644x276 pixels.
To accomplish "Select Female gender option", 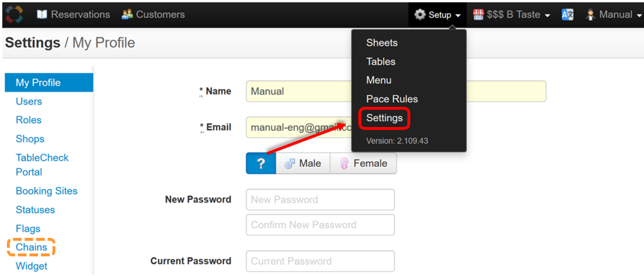I will (364, 163).
